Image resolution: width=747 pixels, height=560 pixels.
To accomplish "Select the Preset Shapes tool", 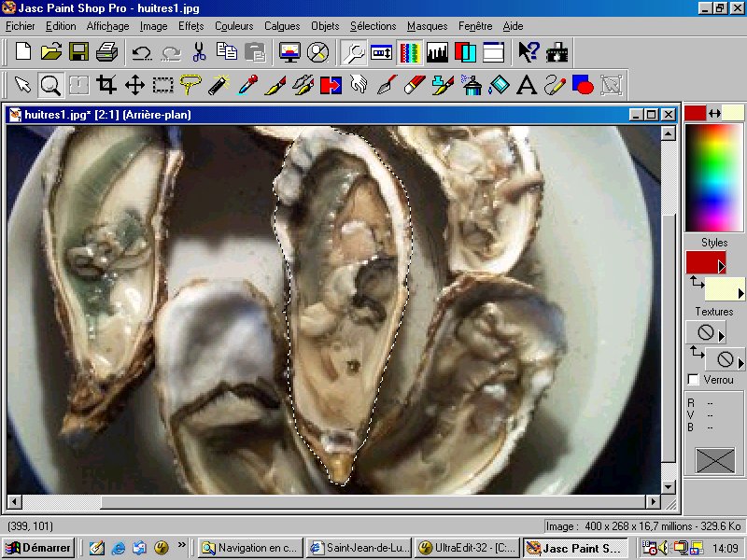I will 583,85.
